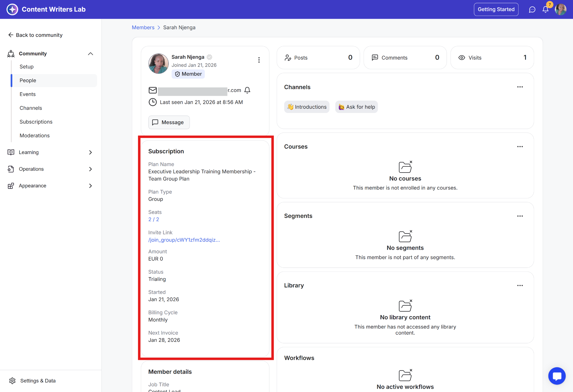Image resolution: width=573 pixels, height=392 pixels.
Task: Select Subscriptions in the sidebar
Action: (36, 122)
